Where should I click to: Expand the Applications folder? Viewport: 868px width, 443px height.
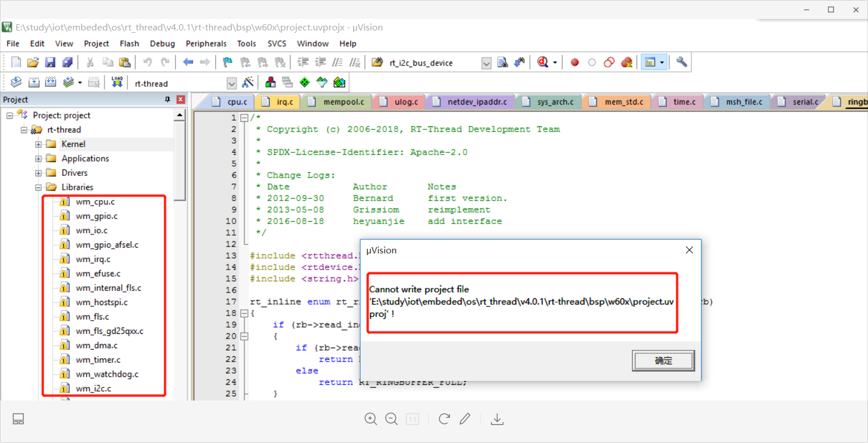(x=38, y=158)
